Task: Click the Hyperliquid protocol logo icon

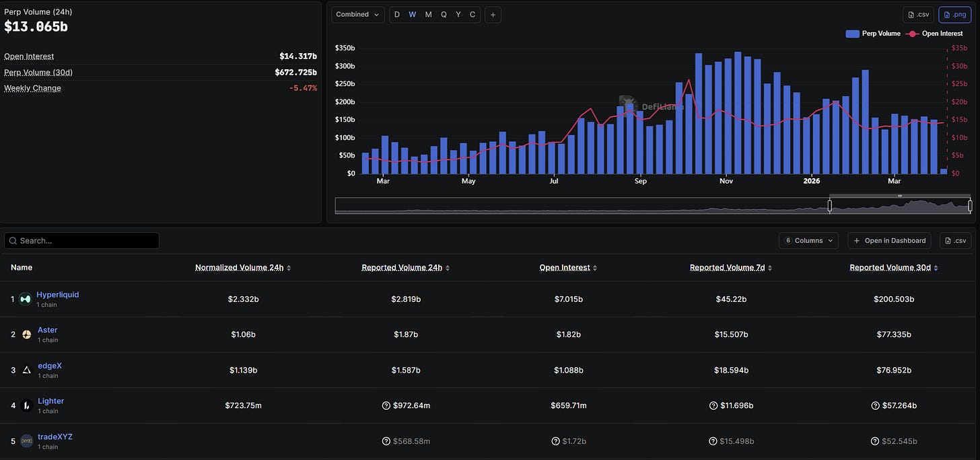Action: tap(25, 299)
